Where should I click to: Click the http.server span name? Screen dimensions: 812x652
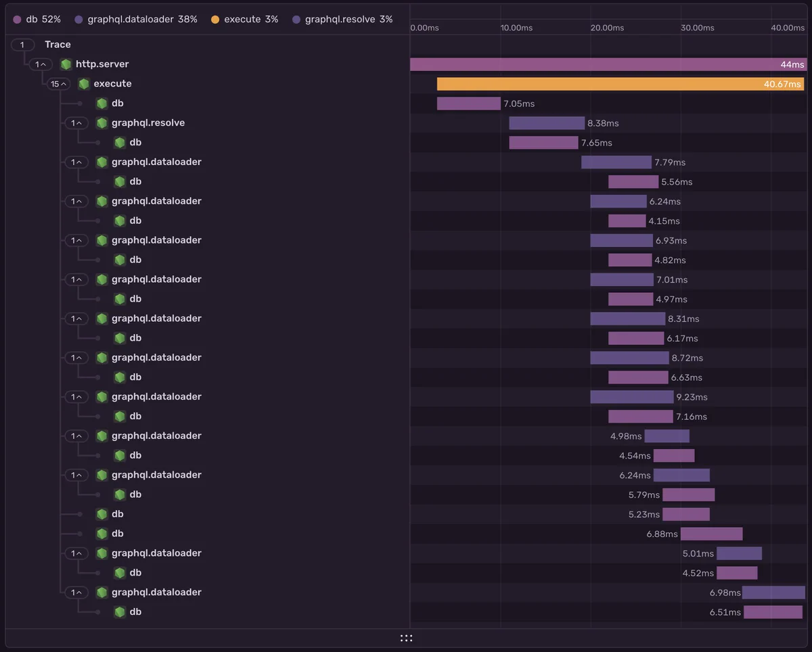pos(102,64)
